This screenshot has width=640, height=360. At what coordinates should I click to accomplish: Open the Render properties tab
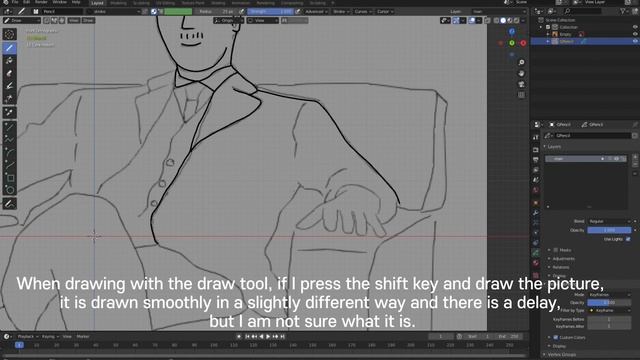tap(536, 150)
